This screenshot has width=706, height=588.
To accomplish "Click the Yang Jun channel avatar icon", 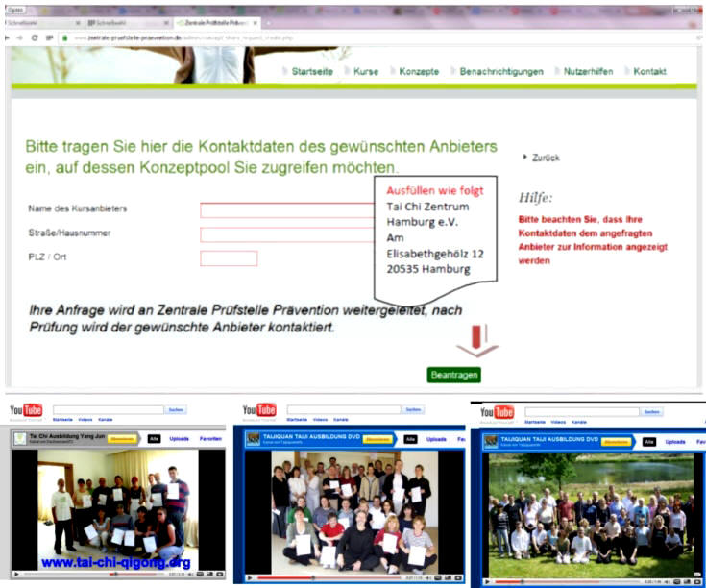I will click(x=20, y=438).
